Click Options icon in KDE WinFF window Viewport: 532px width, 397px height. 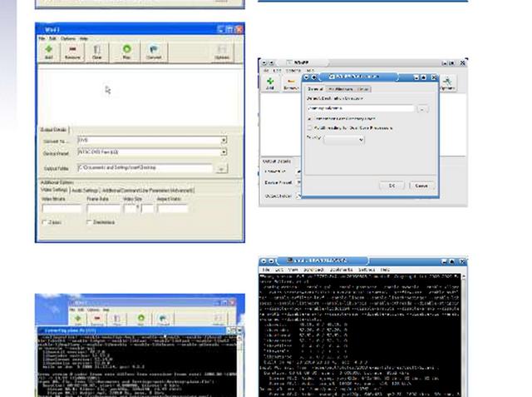pyautogui.click(x=447, y=83)
